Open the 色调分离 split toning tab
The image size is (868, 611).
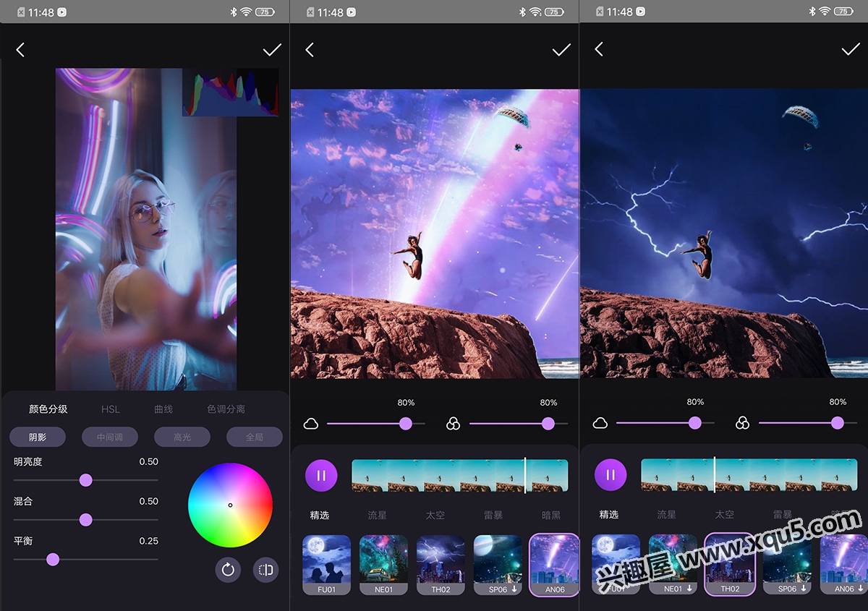226,409
